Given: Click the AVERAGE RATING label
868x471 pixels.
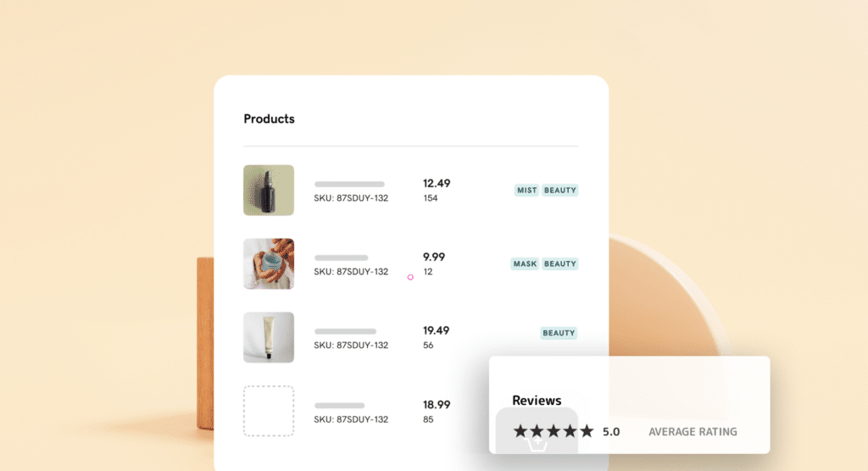Looking at the screenshot, I should [x=693, y=432].
